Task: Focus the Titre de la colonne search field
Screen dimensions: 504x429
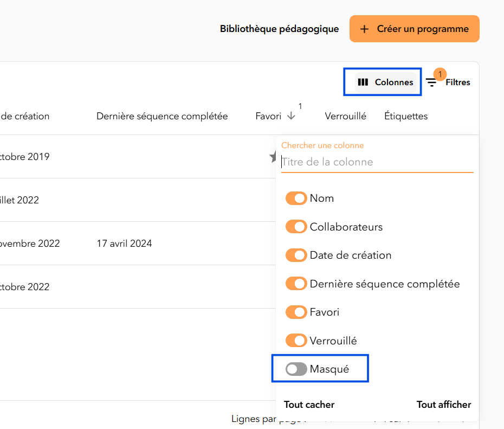Action: [x=377, y=162]
